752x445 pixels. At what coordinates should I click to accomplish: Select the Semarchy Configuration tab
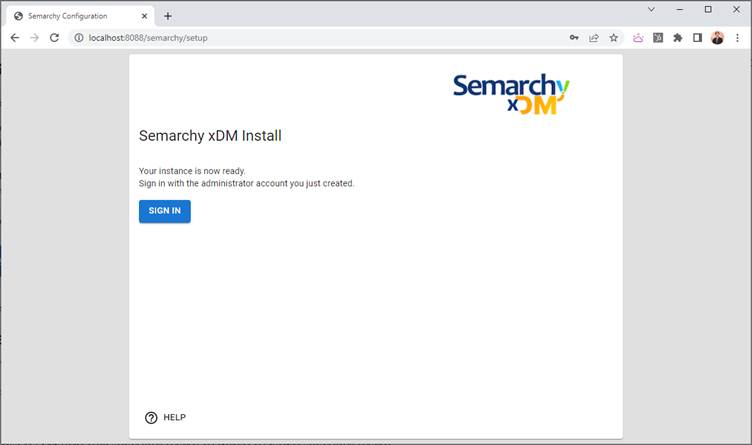point(81,16)
